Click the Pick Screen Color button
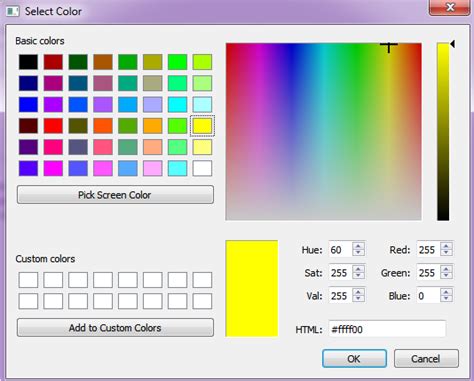Viewport: 474px width, 381px height. pos(115,195)
